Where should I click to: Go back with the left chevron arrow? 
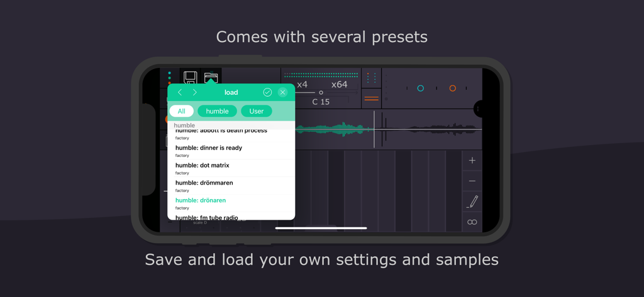pos(180,92)
